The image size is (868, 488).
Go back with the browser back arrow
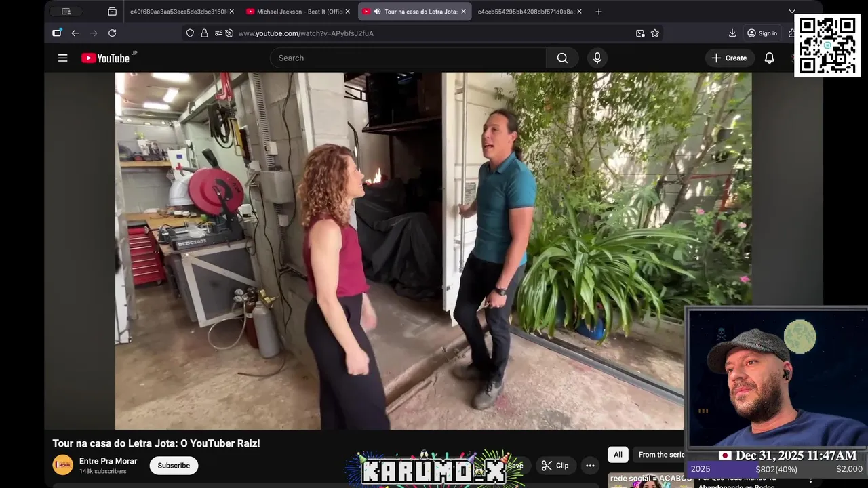click(x=75, y=33)
